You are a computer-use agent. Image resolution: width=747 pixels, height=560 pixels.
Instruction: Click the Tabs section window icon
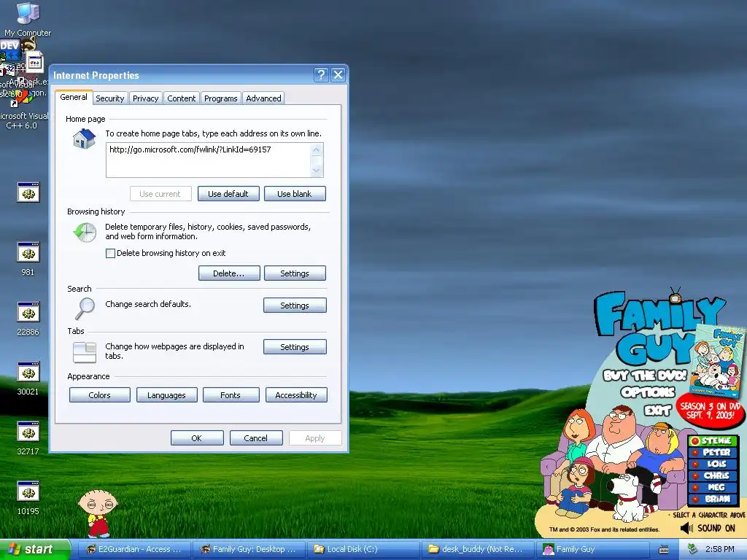pos(85,352)
